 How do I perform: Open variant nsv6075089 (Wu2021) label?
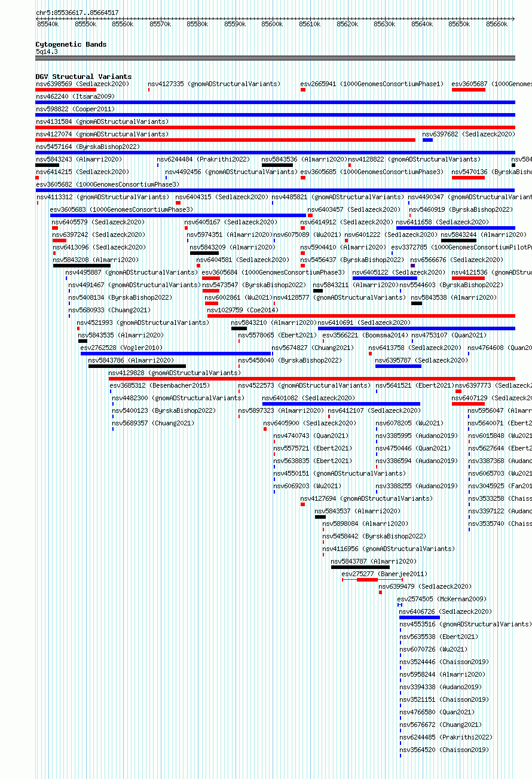click(x=308, y=235)
